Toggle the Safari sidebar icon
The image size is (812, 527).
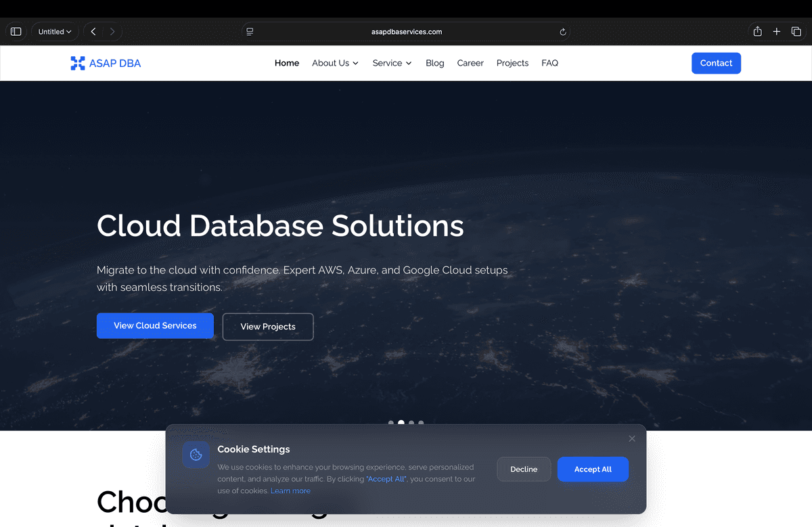coord(16,31)
